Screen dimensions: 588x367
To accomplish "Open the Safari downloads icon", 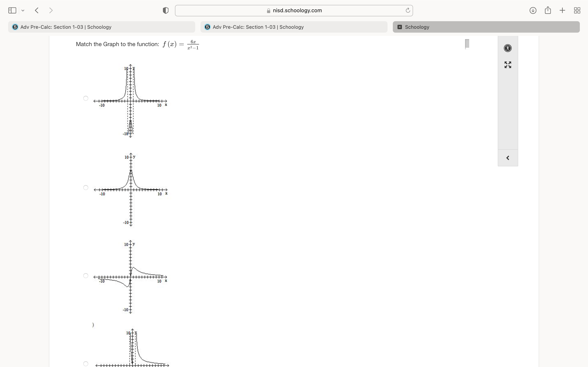I will 533,10.
